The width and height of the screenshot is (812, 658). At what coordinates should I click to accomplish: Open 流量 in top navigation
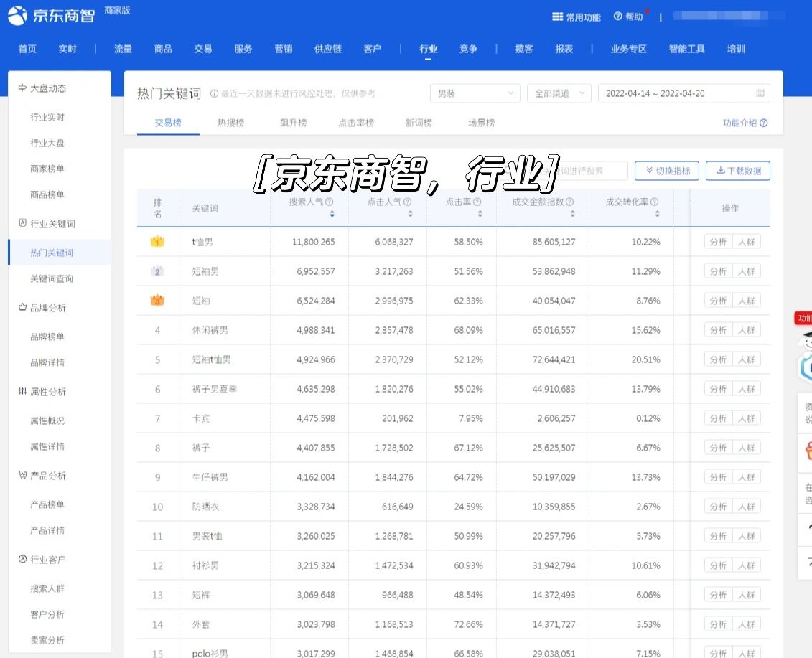point(123,49)
